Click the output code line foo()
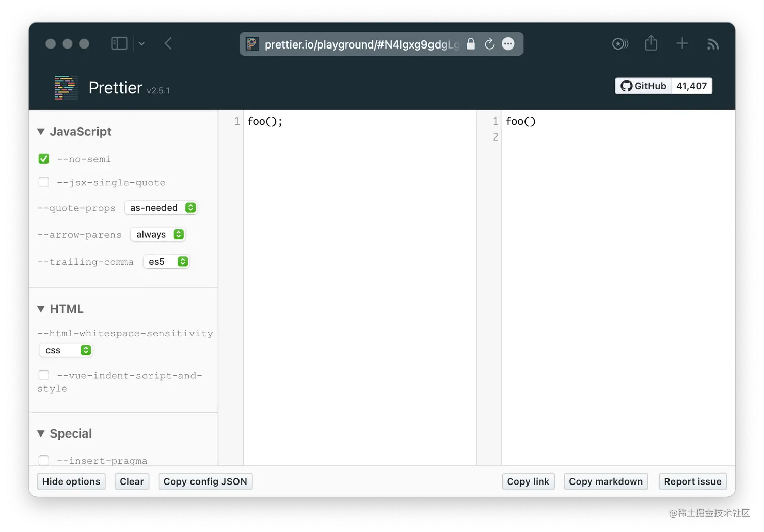Viewport: 764px width, 532px height. [520, 121]
